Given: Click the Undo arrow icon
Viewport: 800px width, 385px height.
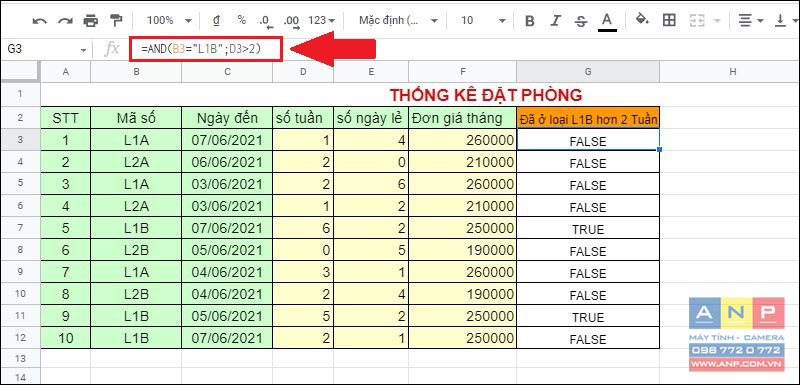Looking at the screenshot, I should [x=39, y=21].
